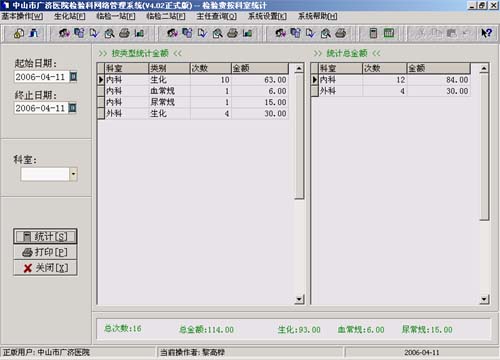500x360 pixels.
Task: Click the left table's scroll down arrow
Action: pyautogui.click(x=299, y=299)
